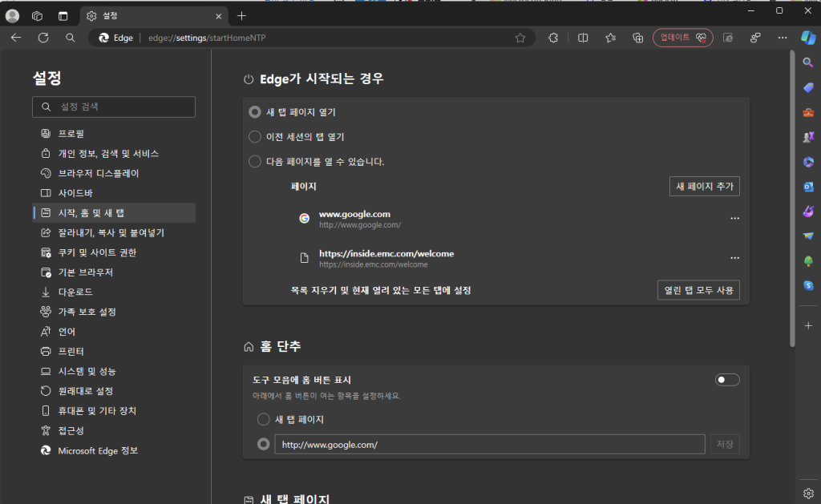Open 잘라내기, 복사 및 붙여넣기 settings
The width and height of the screenshot is (821, 504).
(x=114, y=233)
